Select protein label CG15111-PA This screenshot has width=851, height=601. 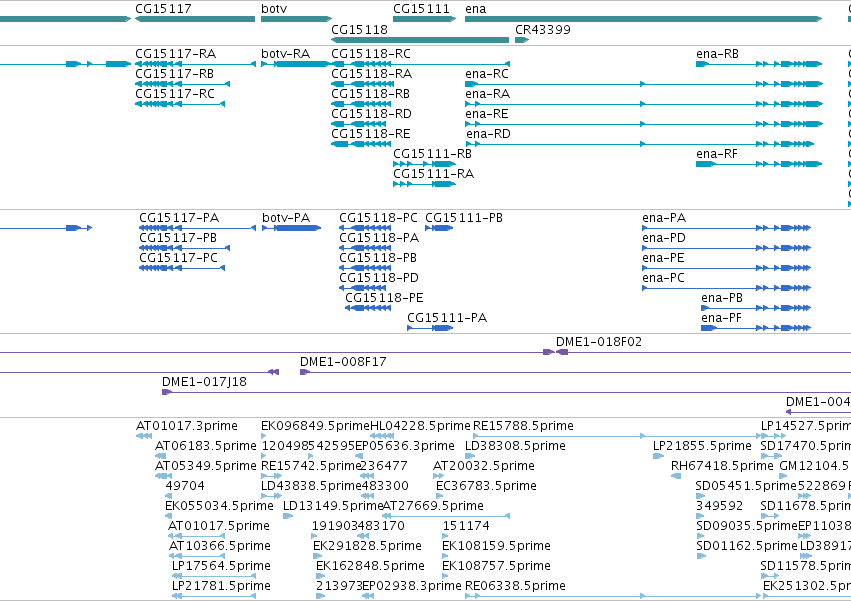coord(447,318)
